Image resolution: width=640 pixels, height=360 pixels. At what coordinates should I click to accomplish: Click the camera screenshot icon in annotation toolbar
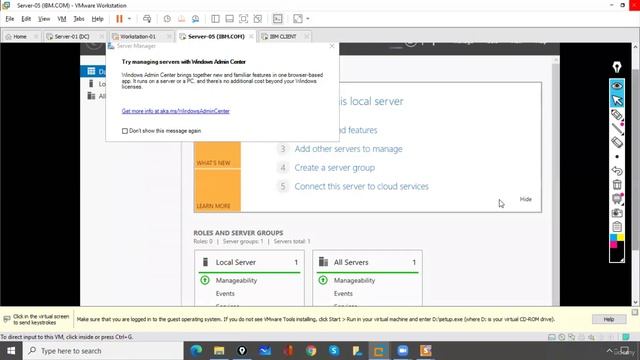617,213
